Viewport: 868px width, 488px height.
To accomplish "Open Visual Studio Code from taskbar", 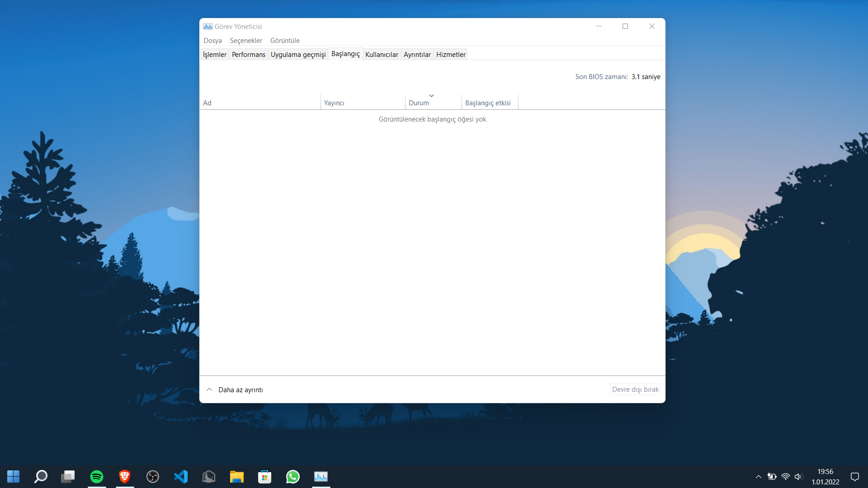I will pos(181,476).
